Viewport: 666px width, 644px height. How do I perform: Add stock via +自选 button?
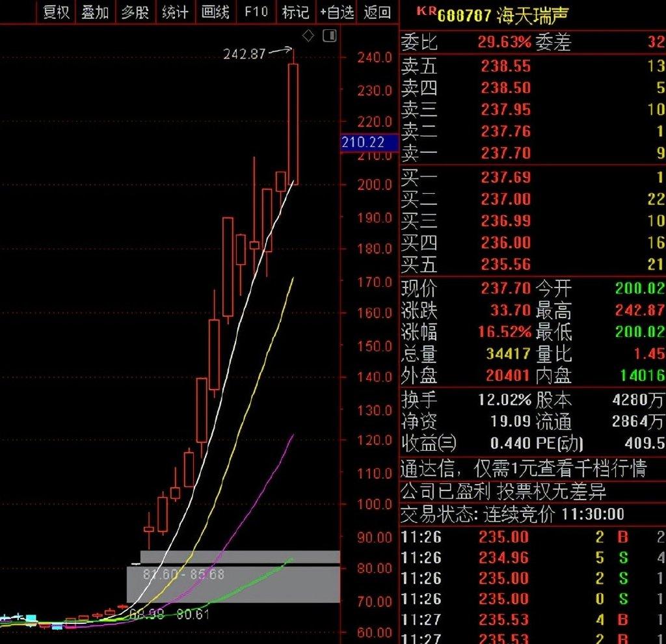[337, 12]
